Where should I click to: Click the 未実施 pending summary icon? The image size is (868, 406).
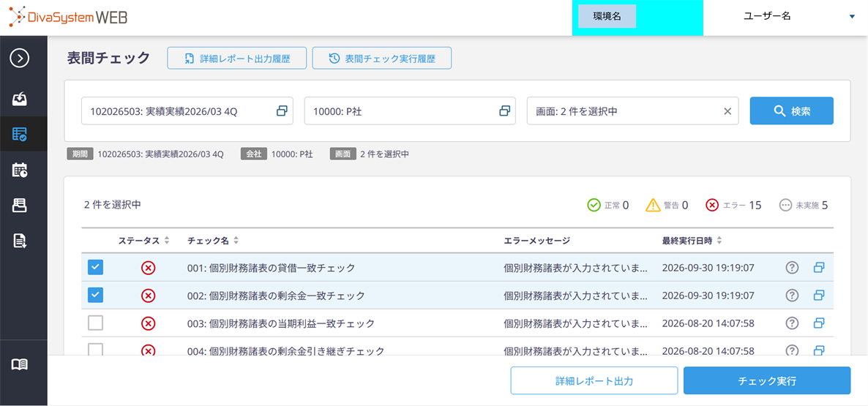tap(785, 206)
